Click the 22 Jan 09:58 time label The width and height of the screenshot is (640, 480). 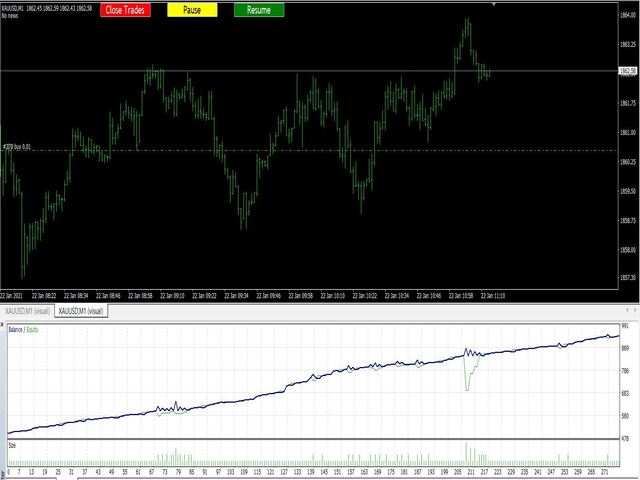click(x=300, y=296)
